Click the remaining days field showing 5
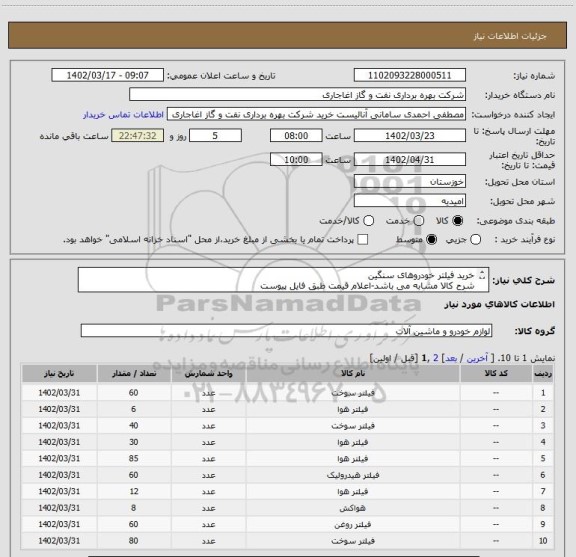Screen dimensions: 576x557 tap(215, 136)
